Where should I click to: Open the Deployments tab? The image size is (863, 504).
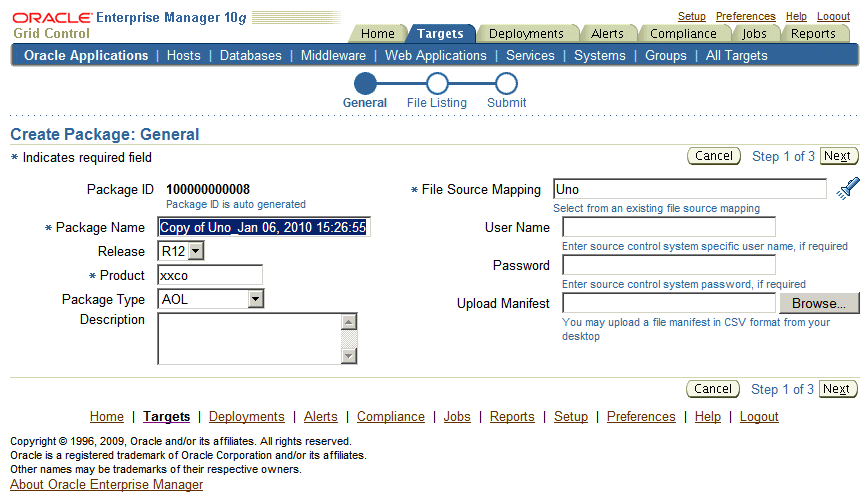(x=526, y=34)
